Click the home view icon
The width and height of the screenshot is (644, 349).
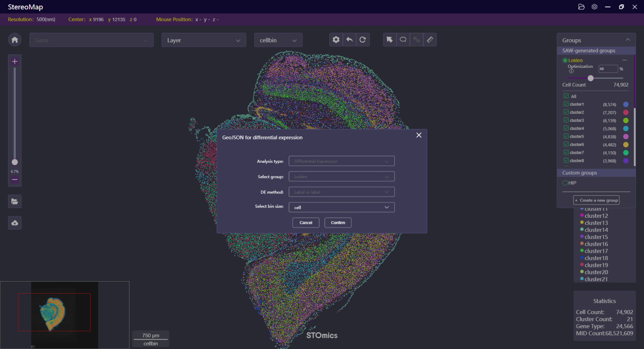click(x=15, y=40)
